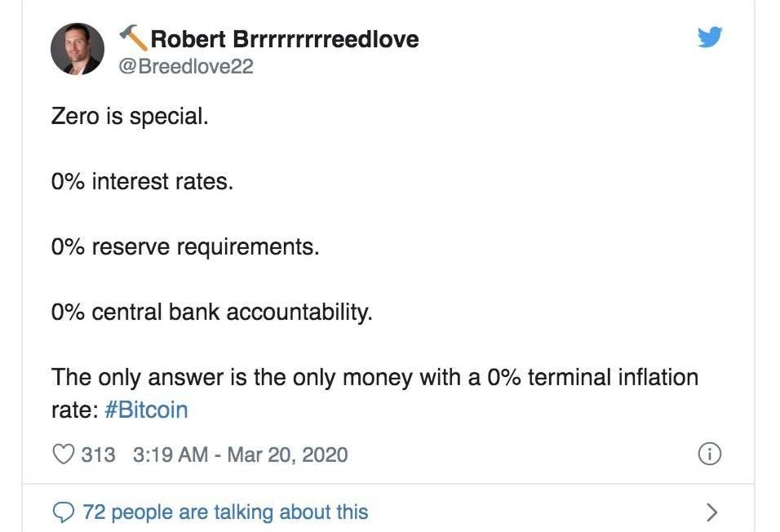The height and width of the screenshot is (532, 780).
Task: Open the "72 people are talking about this" link
Action: 225,512
